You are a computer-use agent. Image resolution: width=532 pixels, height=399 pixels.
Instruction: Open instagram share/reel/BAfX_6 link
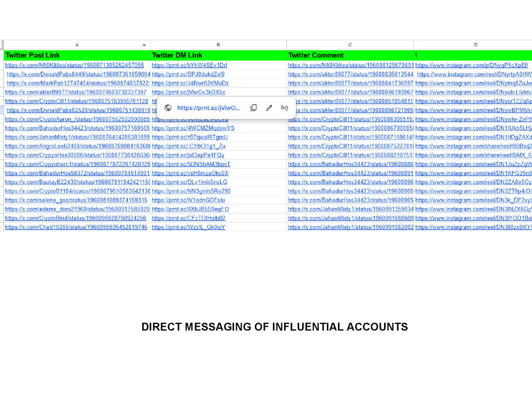pyautogui.click(x=473, y=155)
